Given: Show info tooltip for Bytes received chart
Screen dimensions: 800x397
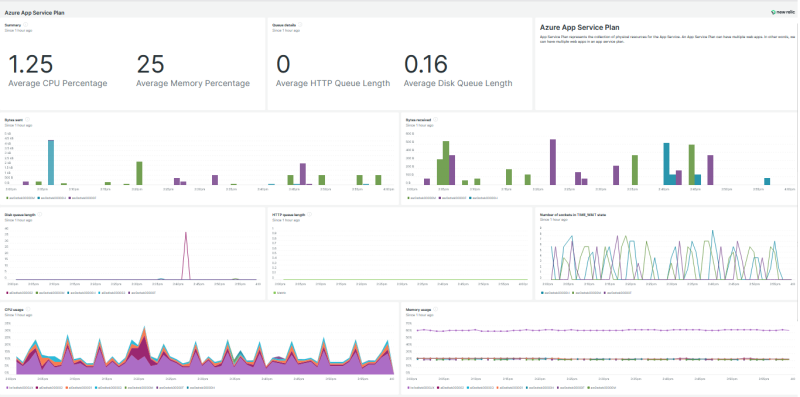Looking at the screenshot, I should pyautogui.click(x=435, y=120).
